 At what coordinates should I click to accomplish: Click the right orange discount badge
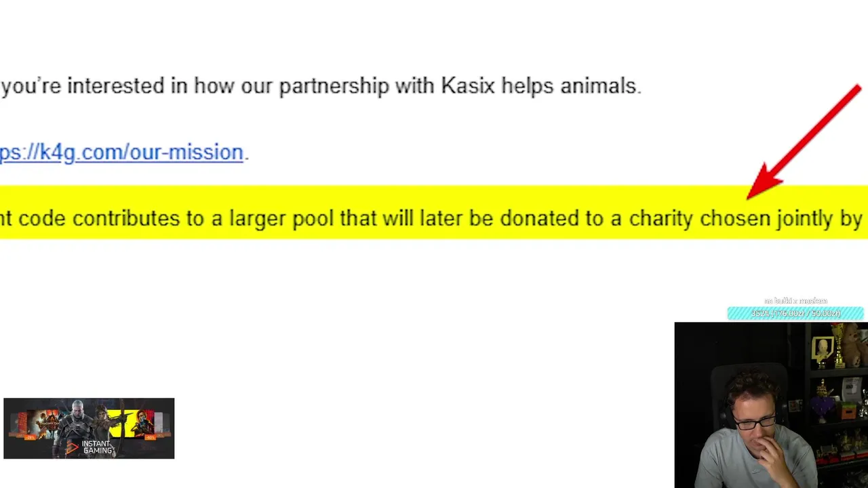tap(150, 438)
